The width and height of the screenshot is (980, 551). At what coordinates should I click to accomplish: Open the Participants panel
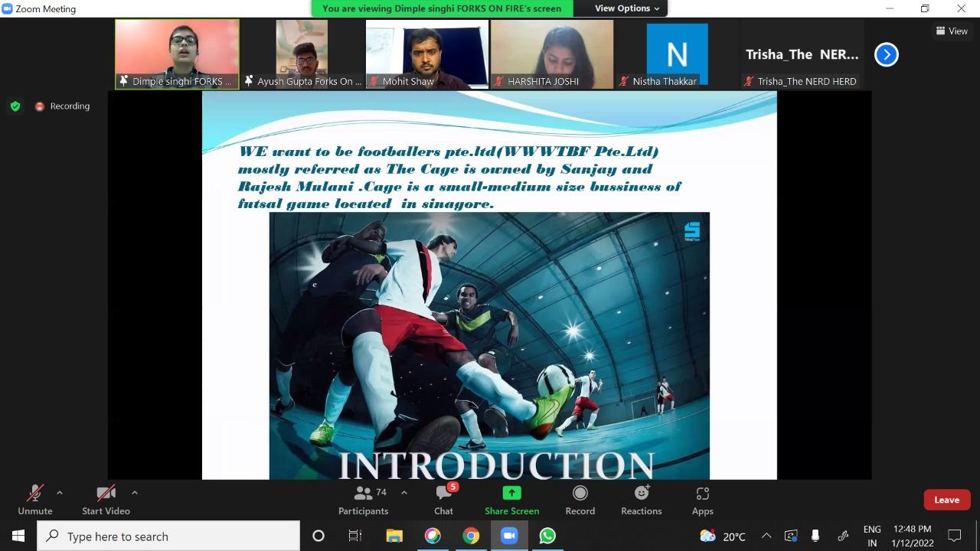point(364,500)
